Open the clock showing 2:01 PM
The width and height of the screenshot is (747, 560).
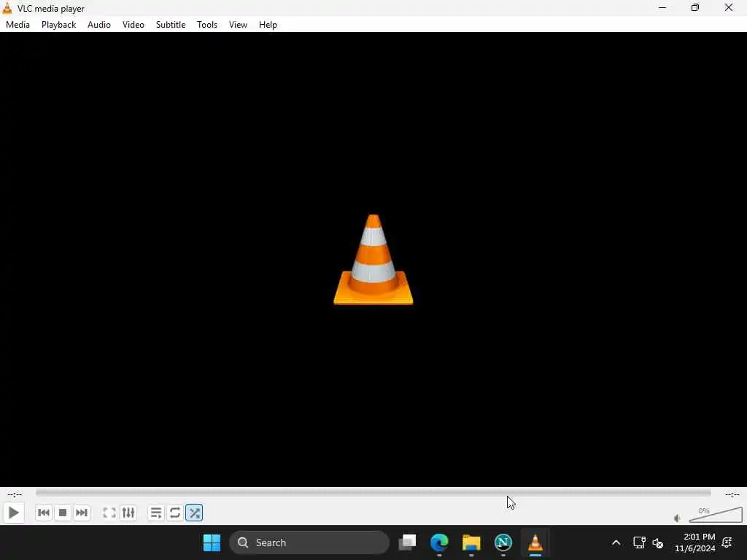click(x=694, y=542)
